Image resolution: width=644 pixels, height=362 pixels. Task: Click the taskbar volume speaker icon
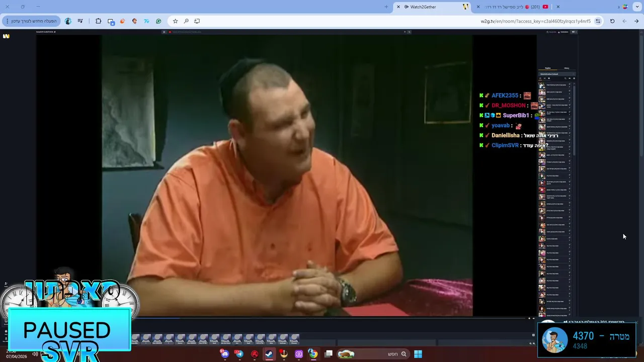pos(35,354)
